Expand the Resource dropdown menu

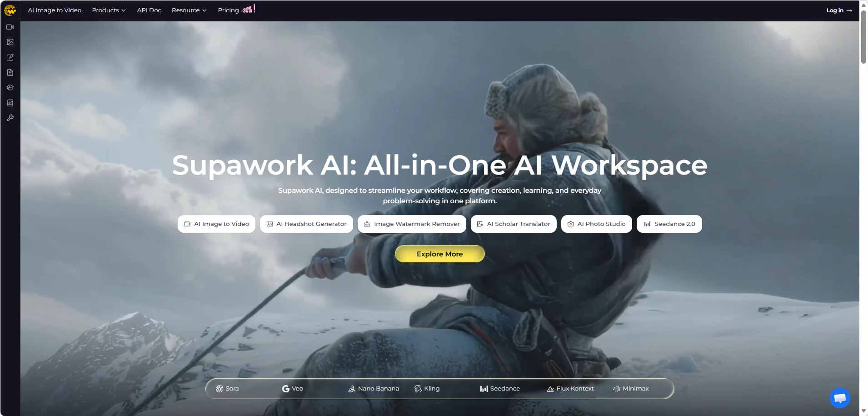[189, 10]
